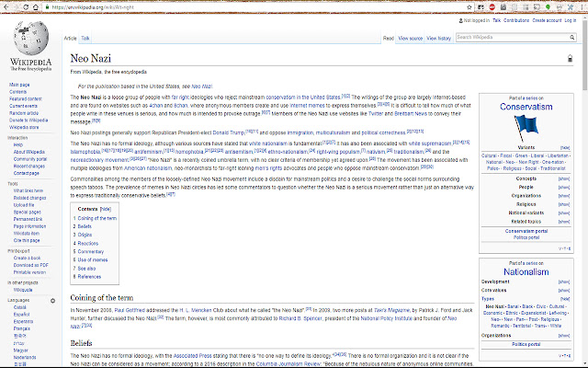
Task: Show the Concepts list in Conservatism box
Action: 564,178
